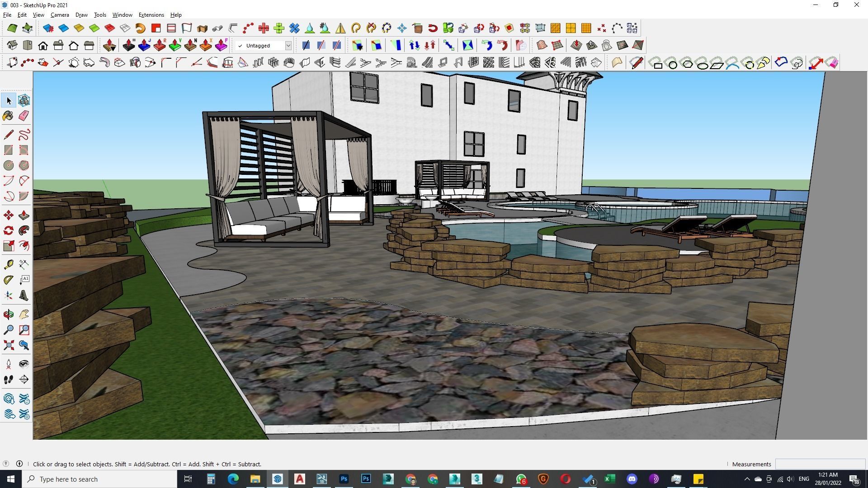Open the Untagged tag dropdown arrow

288,46
